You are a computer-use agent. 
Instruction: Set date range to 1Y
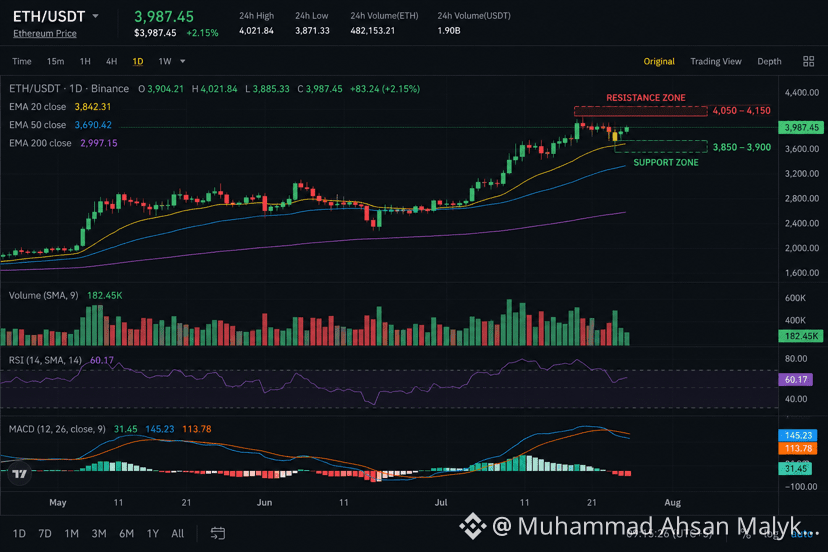coord(153,534)
